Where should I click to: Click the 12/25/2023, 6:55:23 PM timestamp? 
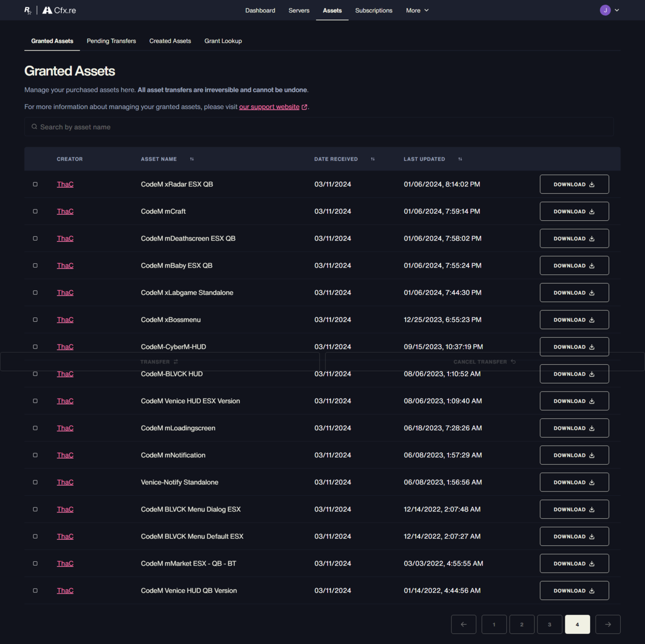[442, 320]
